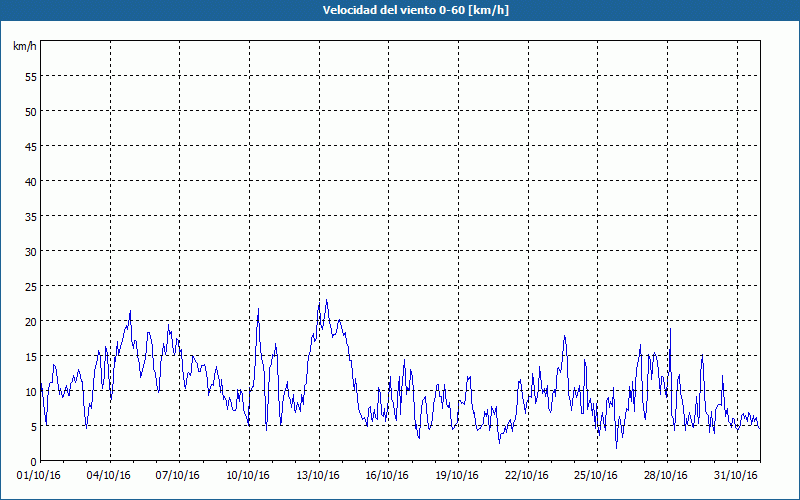Image resolution: width=800 pixels, height=500 pixels.
Task: Click the date label 19/10/16
Action: click(457, 476)
